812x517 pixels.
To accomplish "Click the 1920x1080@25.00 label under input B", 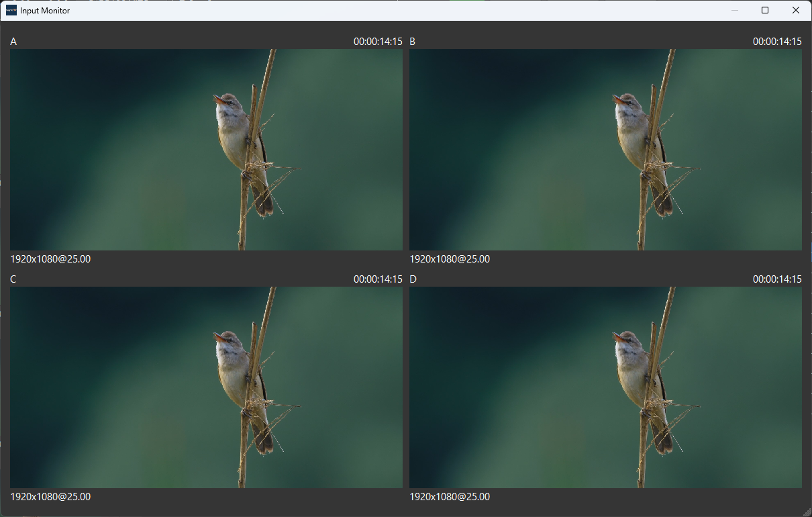I will pyautogui.click(x=450, y=259).
